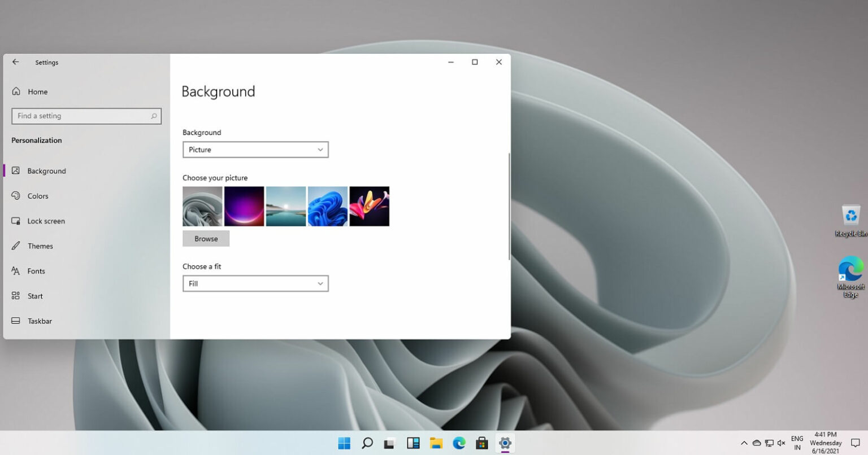Image resolution: width=868 pixels, height=455 pixels.
Task: Open the Widgets panel from taskbar
Action: 413,443
